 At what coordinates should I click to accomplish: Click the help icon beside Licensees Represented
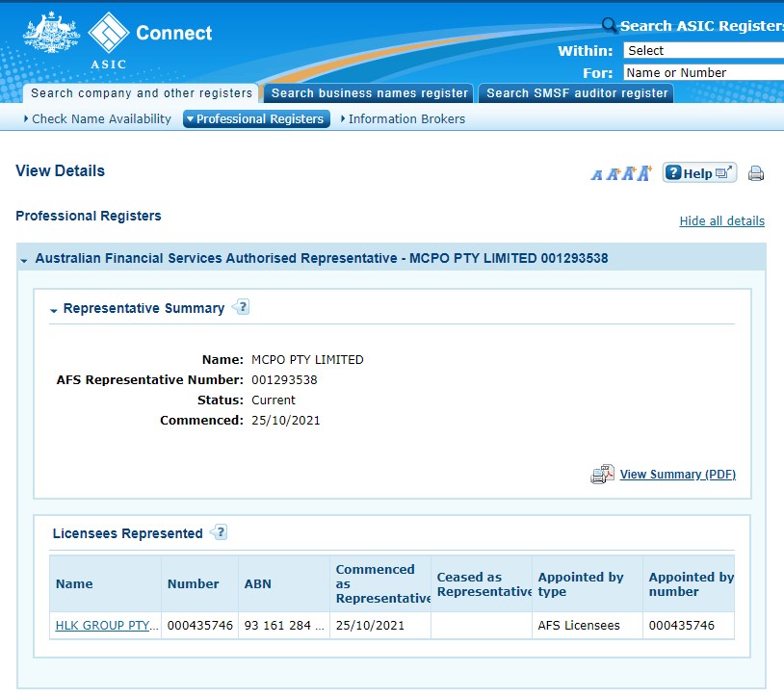[x=219, y=532]
